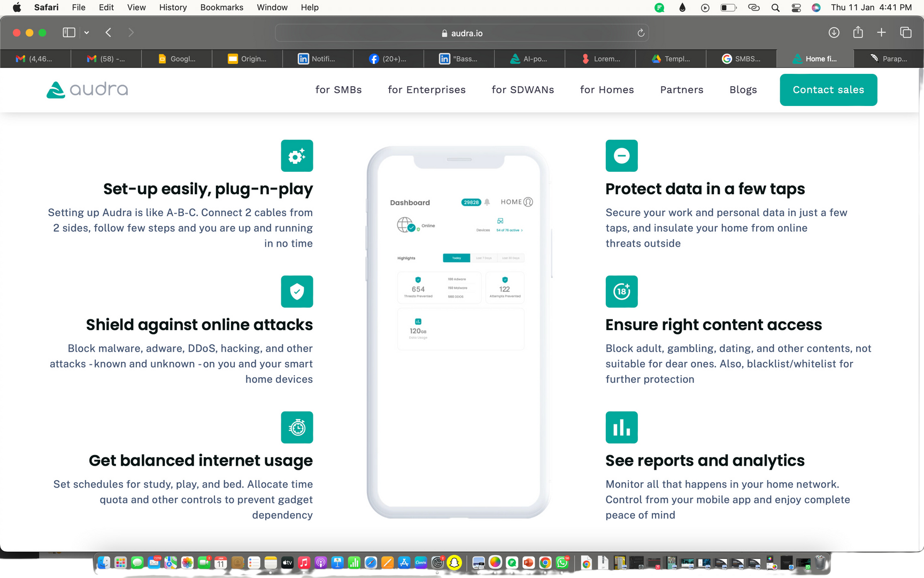
Task: Click the bar chart icon above reports heading
Action: [621, 428]
